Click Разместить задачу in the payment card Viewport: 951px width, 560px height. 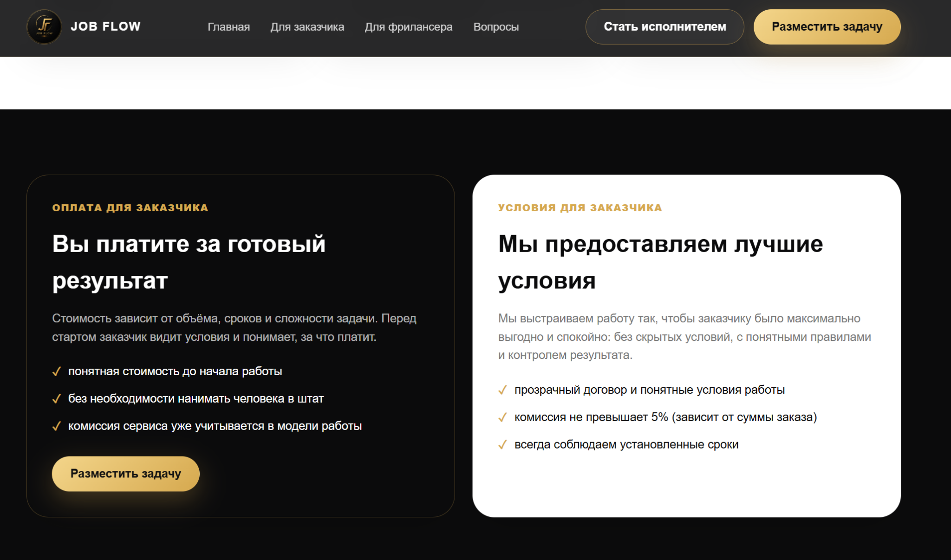tap(126, 474)
